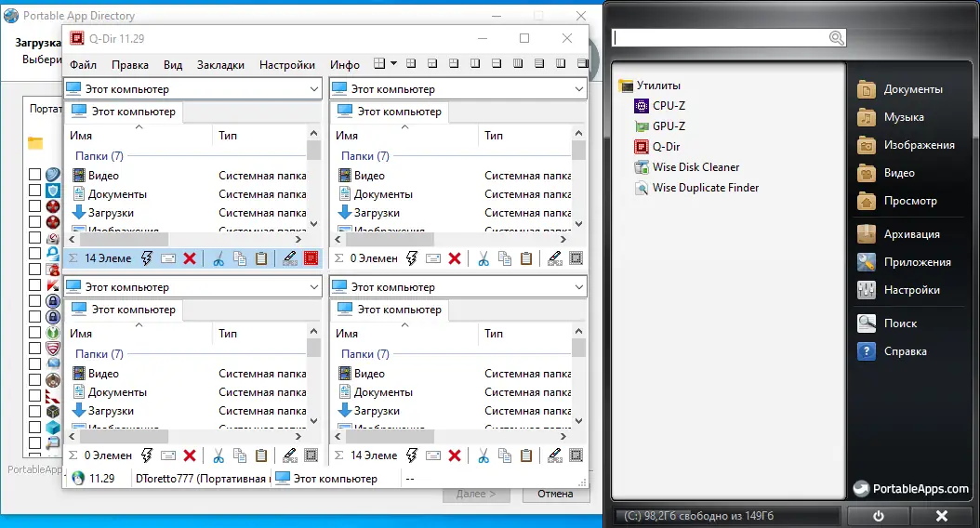Check the fourth checkbox in Portable App Directory list
The image size is (980, 528).
click(x=35, y=222)
